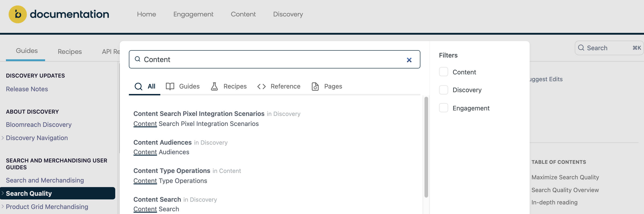
Task: Open the Engagement top navigation item
Action: 193,14
